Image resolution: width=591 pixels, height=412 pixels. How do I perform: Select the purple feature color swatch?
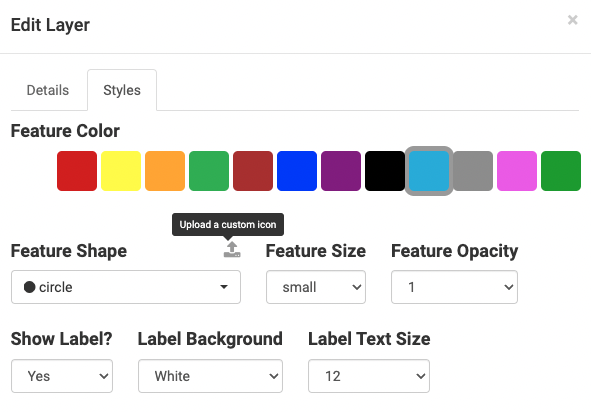(341, 171)
